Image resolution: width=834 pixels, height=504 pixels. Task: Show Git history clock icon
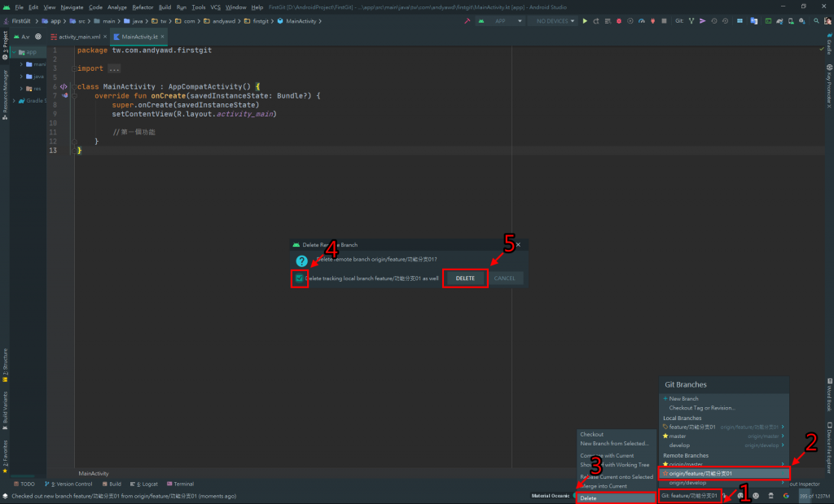coord(713,21)
